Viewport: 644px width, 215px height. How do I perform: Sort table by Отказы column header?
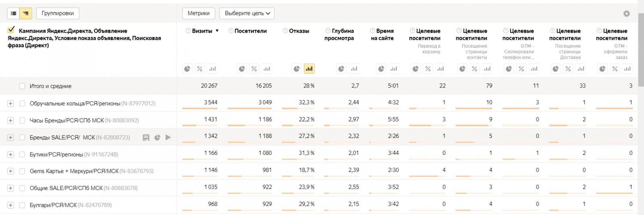point(299,31)
